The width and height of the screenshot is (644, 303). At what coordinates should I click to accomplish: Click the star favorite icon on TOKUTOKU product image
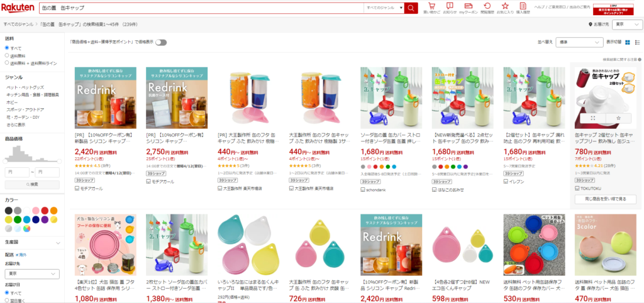point(618,118)
